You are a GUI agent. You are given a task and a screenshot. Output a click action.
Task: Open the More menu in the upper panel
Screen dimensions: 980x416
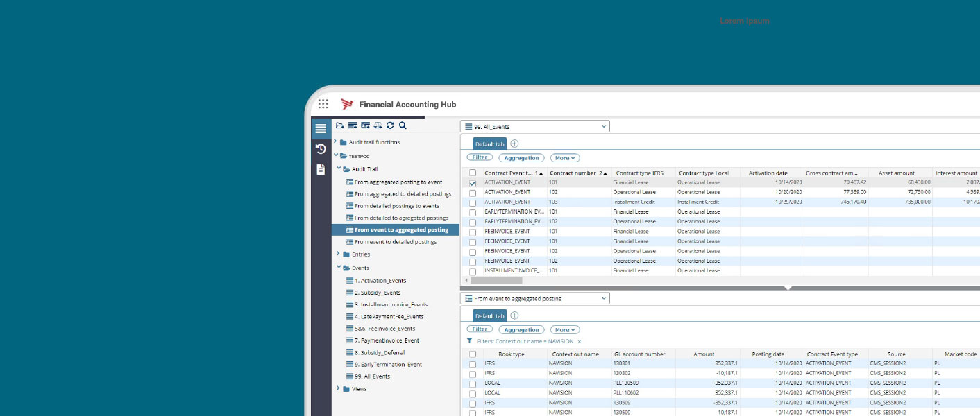point(564,157)
